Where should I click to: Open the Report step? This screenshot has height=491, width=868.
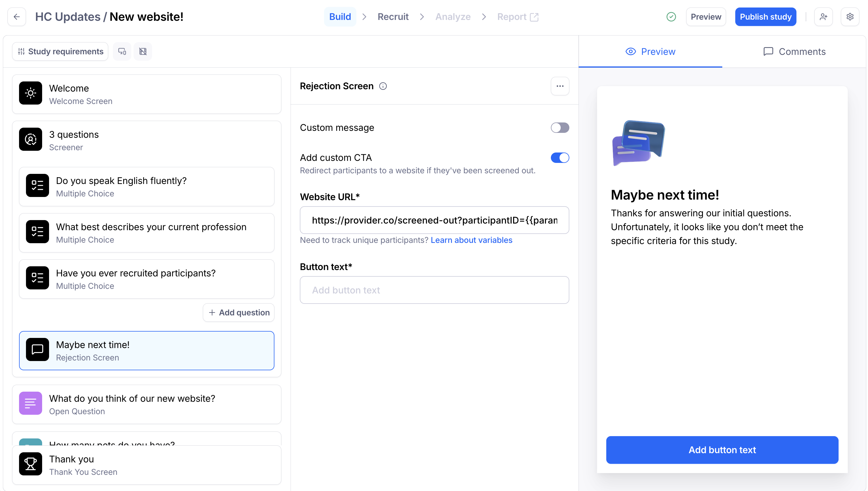click(x=518, y=16)
